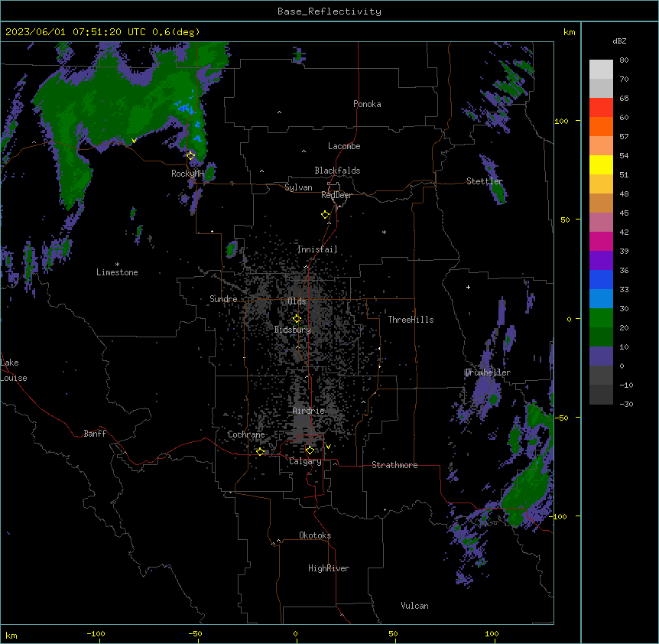
Task: Pick the magenta 42 dBZ legend swatch
Action: click(601, 241)
